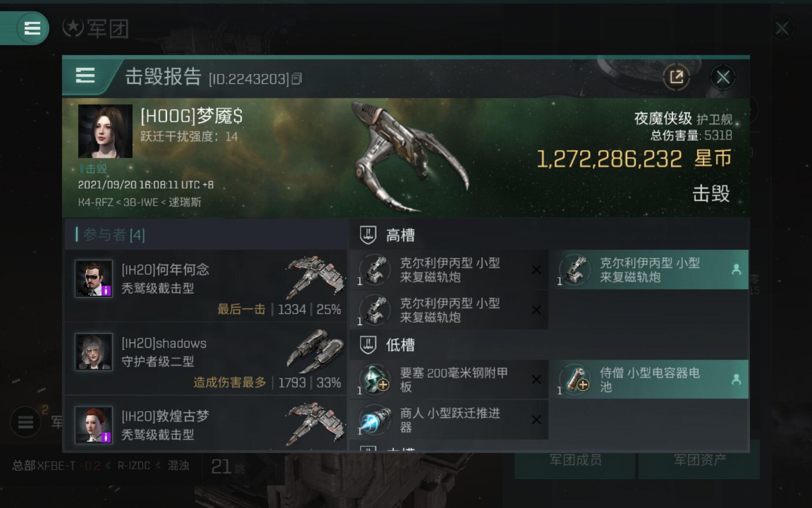Click the K4-RFZ solar system link
Image resolution: width=812 pixels, height=508 pixels.
pos(95,202)
